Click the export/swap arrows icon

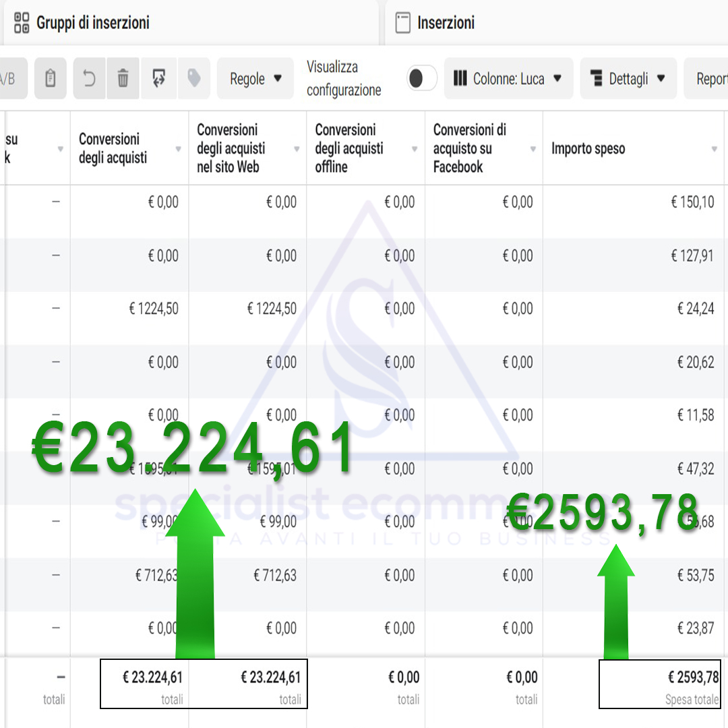(x=159, y=79)
